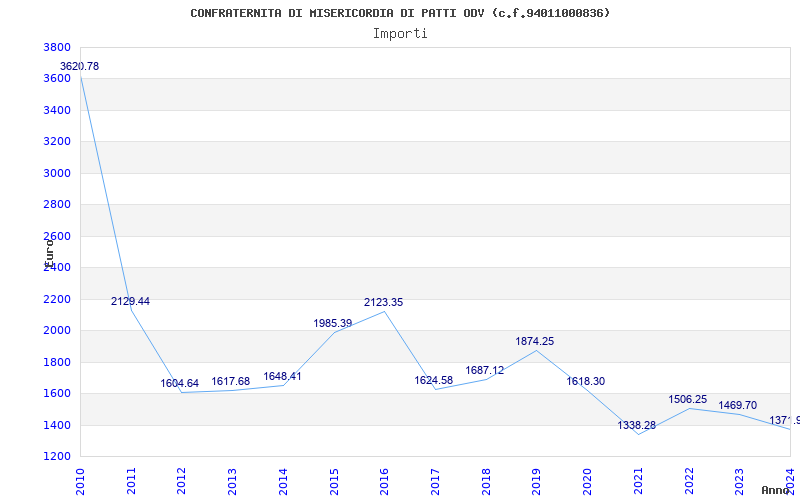The height and width of the screenshot is (500, 800).
Task: Select the 2017 year axis label
Action: pos(436,482)
